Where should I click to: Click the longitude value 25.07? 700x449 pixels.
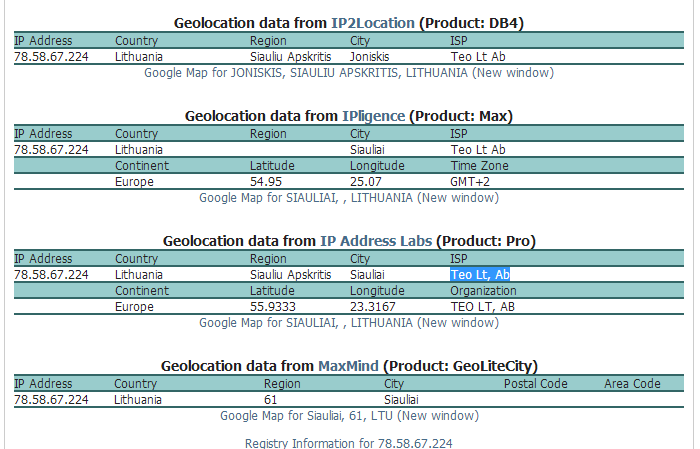(366, 182)
